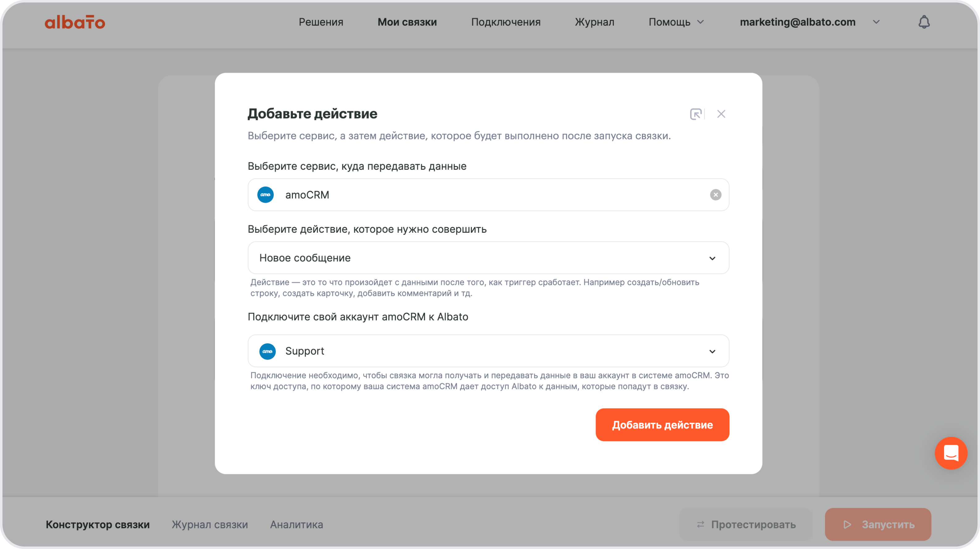Open Подключения in the top navigation
This screenshot has width=980, height=549.
pyautogui.click(x=506, y=22)
